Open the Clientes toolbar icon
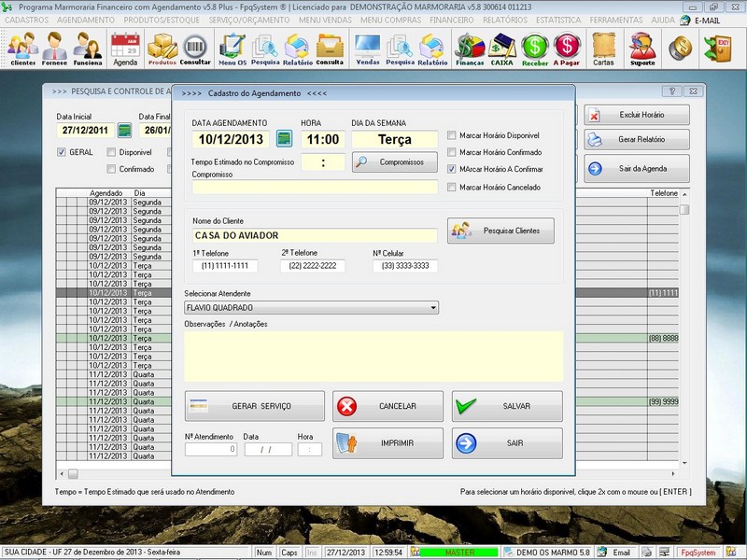The height and width of the screenshot is (560, 747). pyautogui.click(x=23, y=49)
